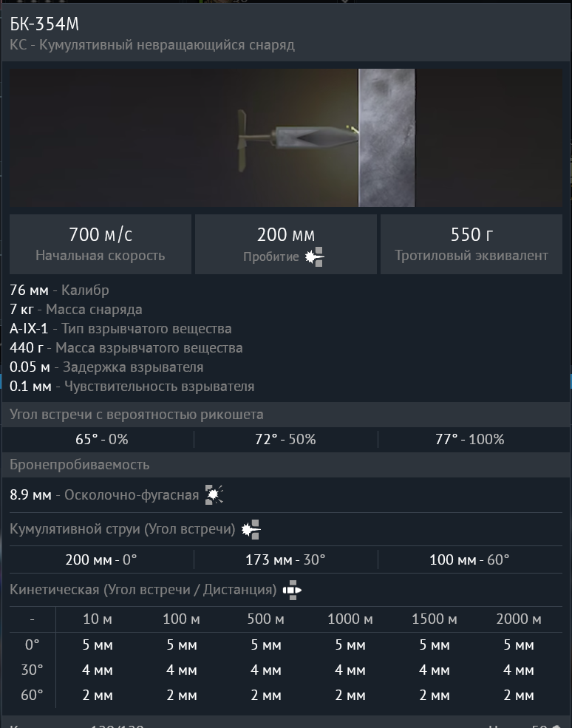Select the "72° - 50%" ricochet value
This screenshot has width=572, height=728.
click(285, 439)
